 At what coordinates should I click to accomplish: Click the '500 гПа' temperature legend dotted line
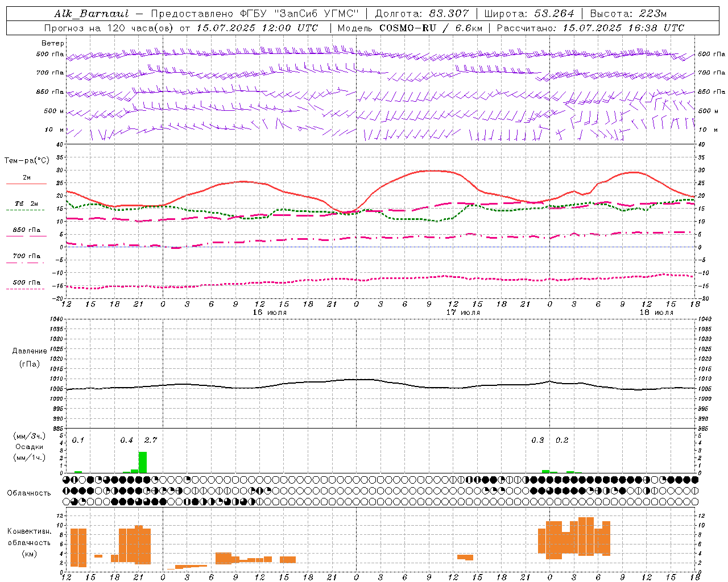(x=26, y=289)
